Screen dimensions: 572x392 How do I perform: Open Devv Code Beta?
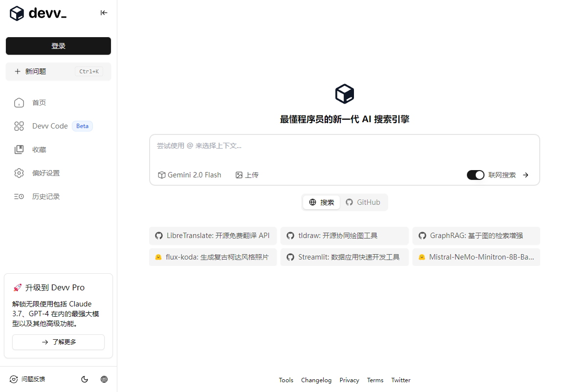53,126
